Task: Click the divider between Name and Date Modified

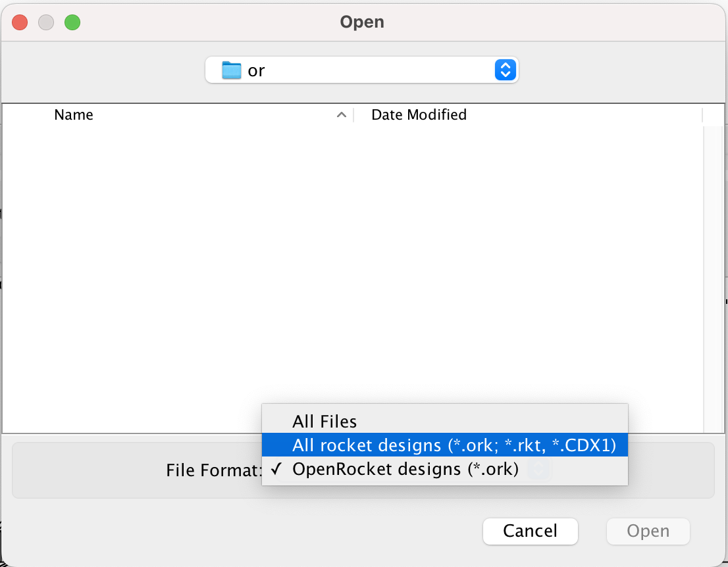Action: [x=353, y=115]
